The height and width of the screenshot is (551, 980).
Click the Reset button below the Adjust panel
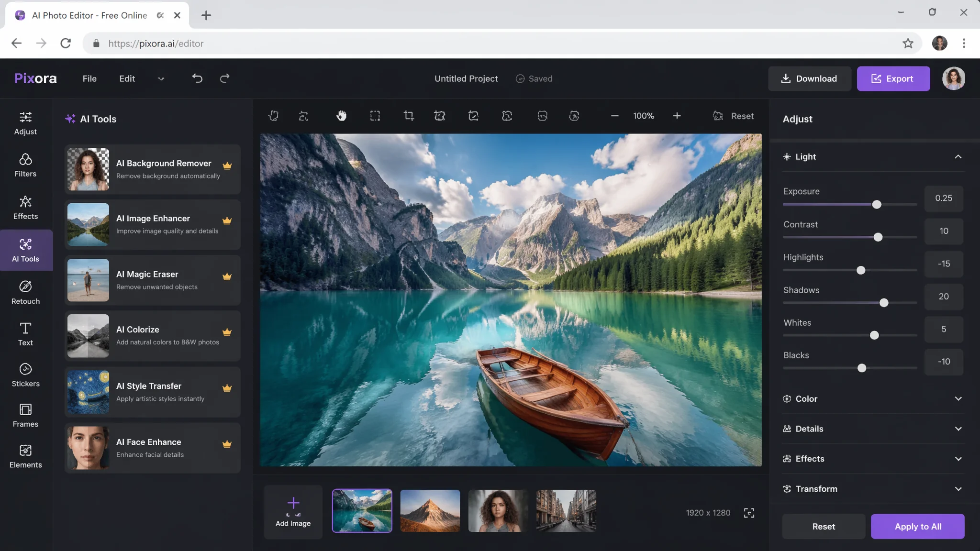(824, 526)
